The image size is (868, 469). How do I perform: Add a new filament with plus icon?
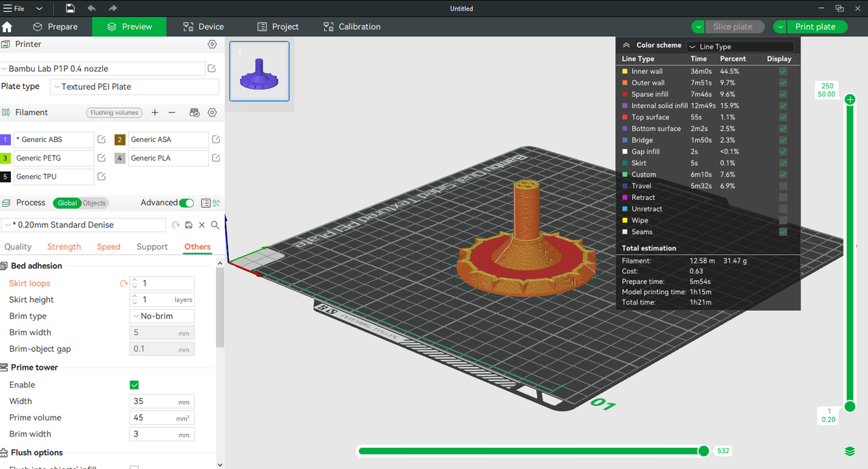click(x=155, y=112)
